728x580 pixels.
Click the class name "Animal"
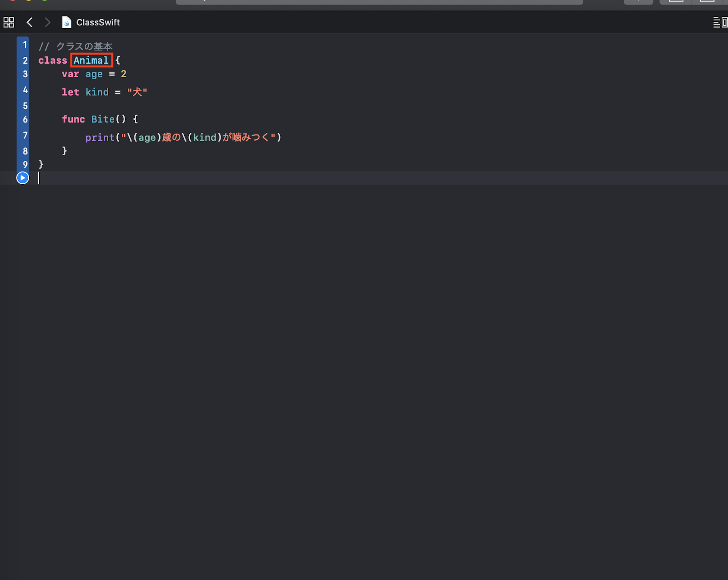point(91,60)
